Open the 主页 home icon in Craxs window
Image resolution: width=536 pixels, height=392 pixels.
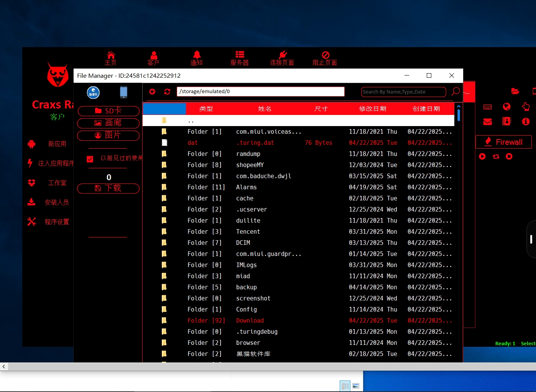tap(111, 58)
